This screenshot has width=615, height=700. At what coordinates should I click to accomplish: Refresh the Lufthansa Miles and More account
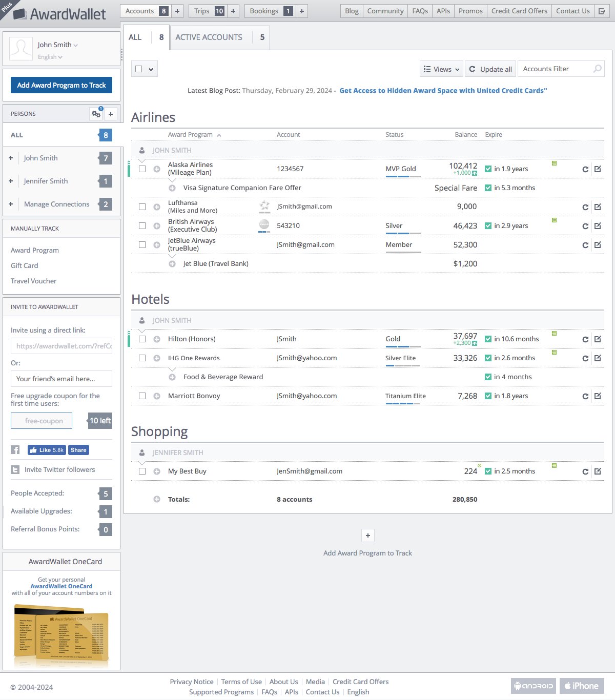(585, 207)
